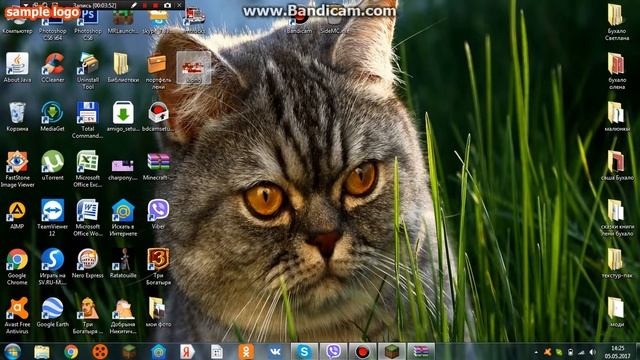Open the Total Commander shortcut
Viewport: 640px width, 360px height.
point(88,120)
